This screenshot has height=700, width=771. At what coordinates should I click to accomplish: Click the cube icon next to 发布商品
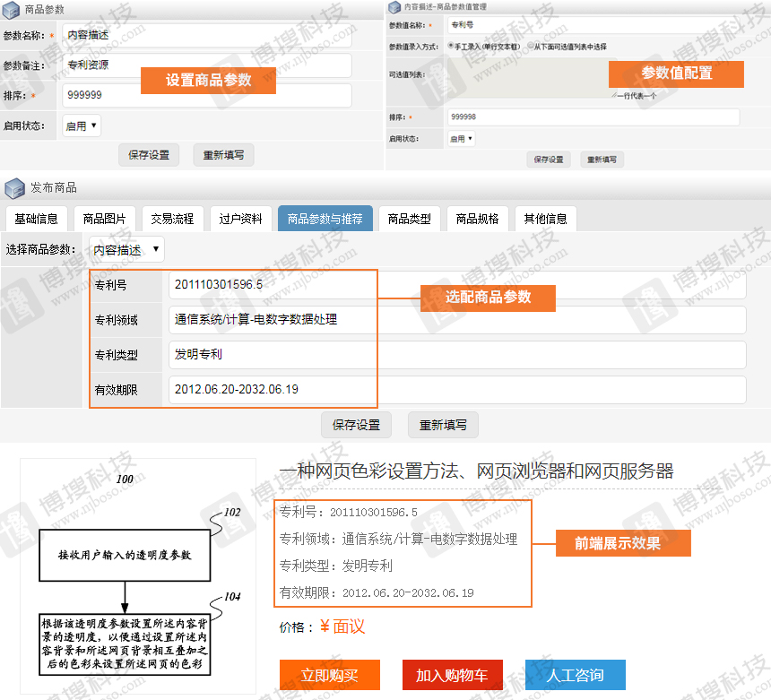tap(14, 188)
